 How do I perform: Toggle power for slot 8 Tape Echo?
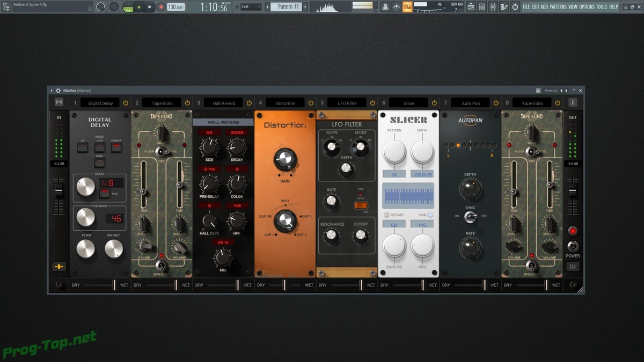click(558, 103)
